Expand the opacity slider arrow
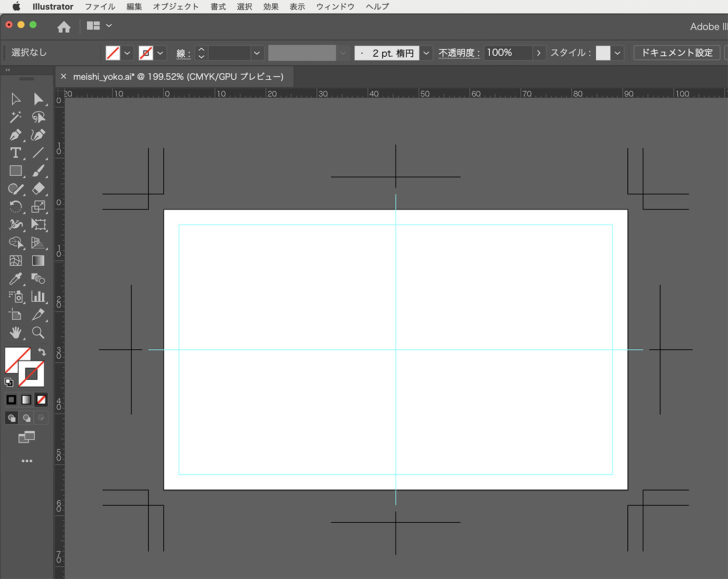 click(539, 53)
